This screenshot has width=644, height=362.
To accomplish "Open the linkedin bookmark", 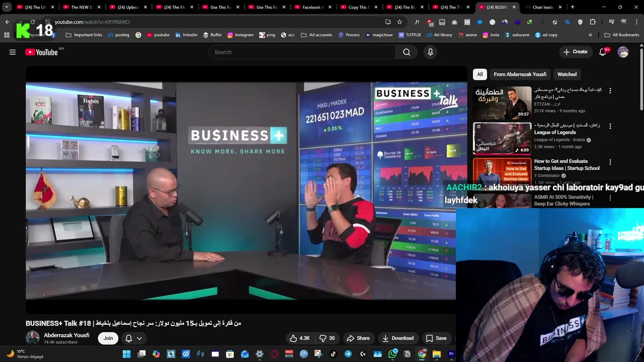I will (x=186, y=35).
